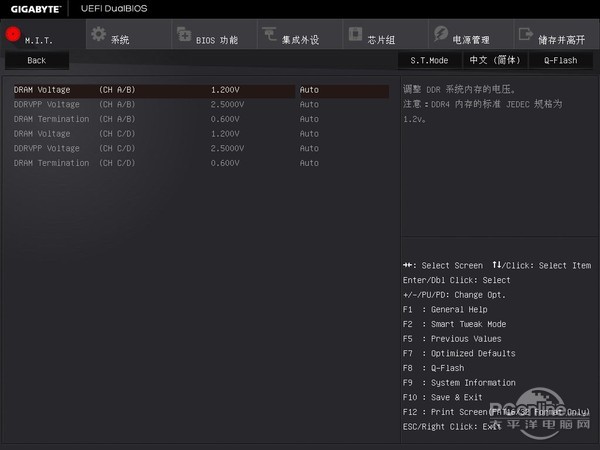Click the F9 System Information hint

(459, 383)
